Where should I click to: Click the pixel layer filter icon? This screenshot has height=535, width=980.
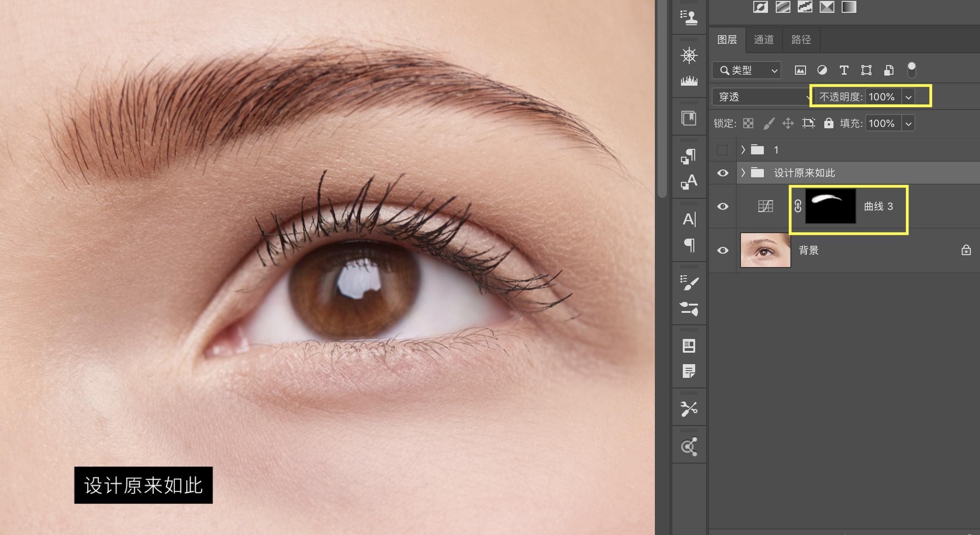pyautogui.click(x=800, y=70)
